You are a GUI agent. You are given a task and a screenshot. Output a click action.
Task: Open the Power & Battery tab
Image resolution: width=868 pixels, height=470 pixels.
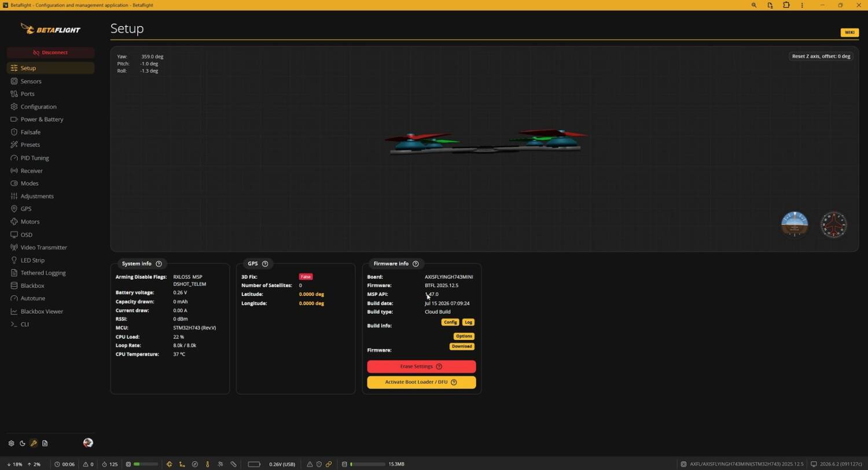point(50,119)
